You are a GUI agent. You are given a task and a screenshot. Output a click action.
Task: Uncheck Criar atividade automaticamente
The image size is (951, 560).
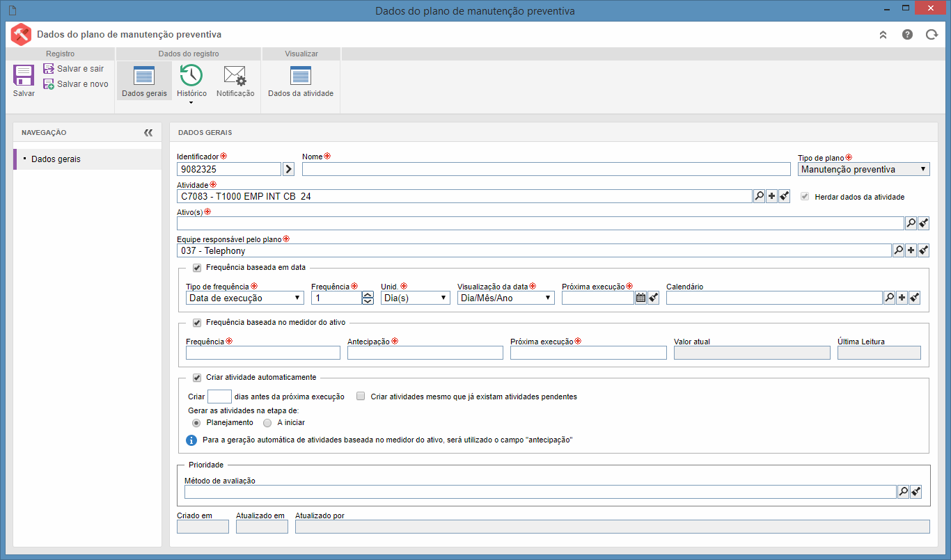point(197,377)
